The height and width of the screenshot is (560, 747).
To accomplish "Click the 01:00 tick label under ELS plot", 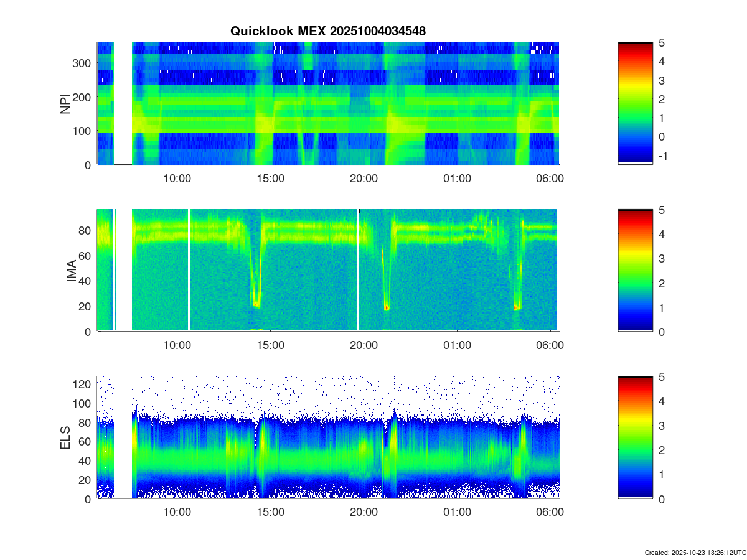I will coord(457,512).
